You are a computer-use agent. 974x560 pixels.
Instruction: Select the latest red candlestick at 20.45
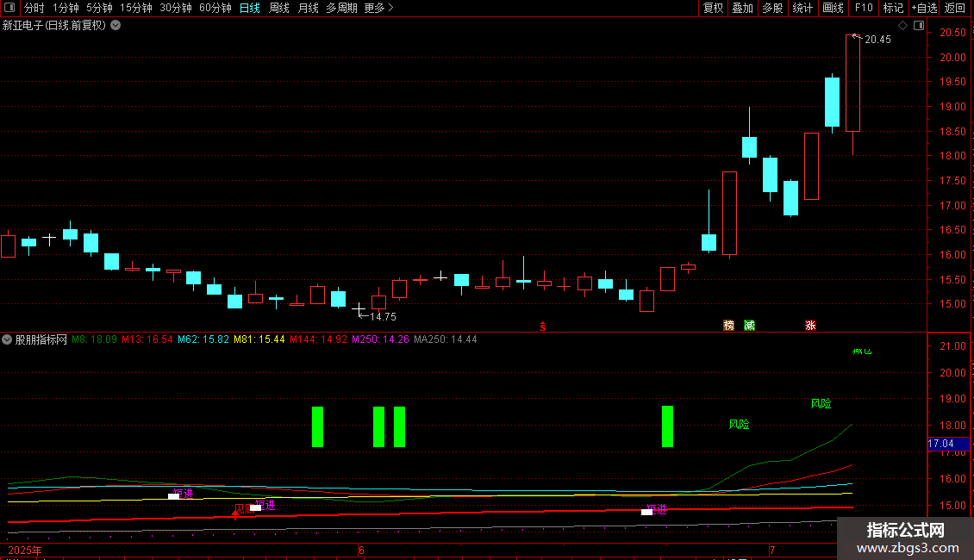(x=852, y=84)
